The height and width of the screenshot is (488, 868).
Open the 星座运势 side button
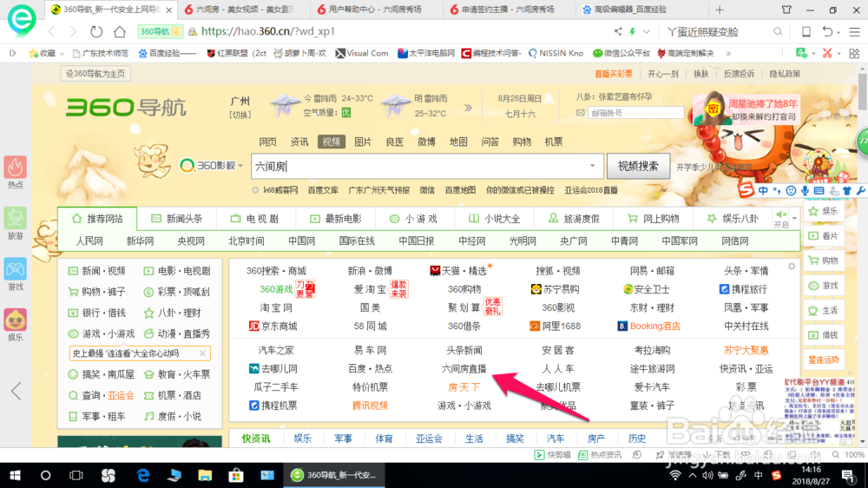[x=824, y=359]
